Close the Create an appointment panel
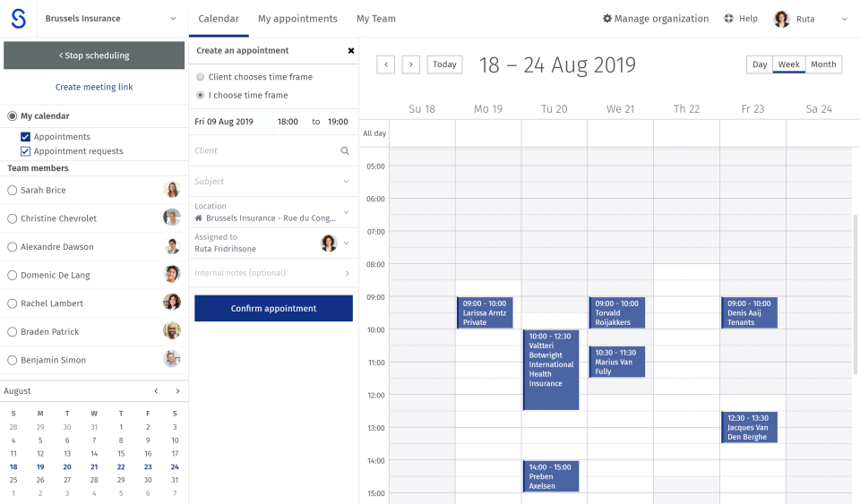This screenshot has width=860, height=504. pyautogui.click(x=351, y=51)
